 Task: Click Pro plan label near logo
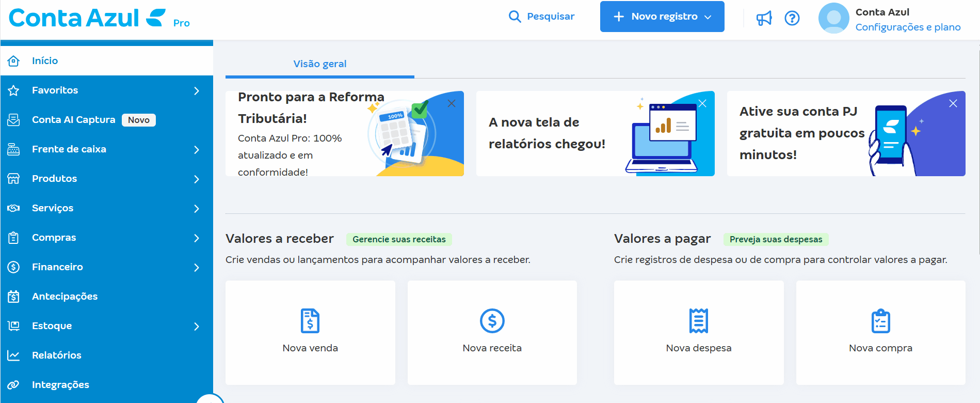[x=182, y=23]
